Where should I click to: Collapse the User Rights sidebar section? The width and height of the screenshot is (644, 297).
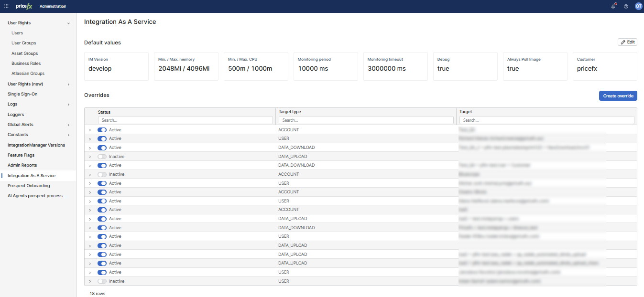pyautogui.click(x=68, y=23)
